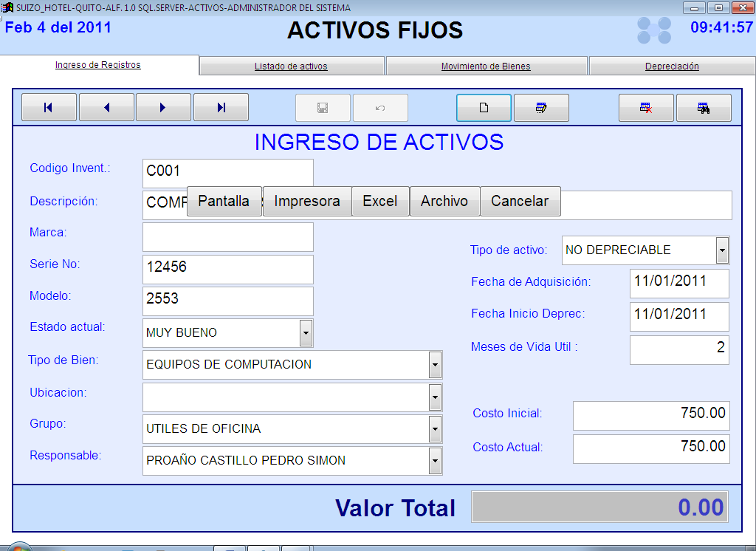756x551 pixels.
Task: Switch to Listado de activos tab
Action: (291, 66)
